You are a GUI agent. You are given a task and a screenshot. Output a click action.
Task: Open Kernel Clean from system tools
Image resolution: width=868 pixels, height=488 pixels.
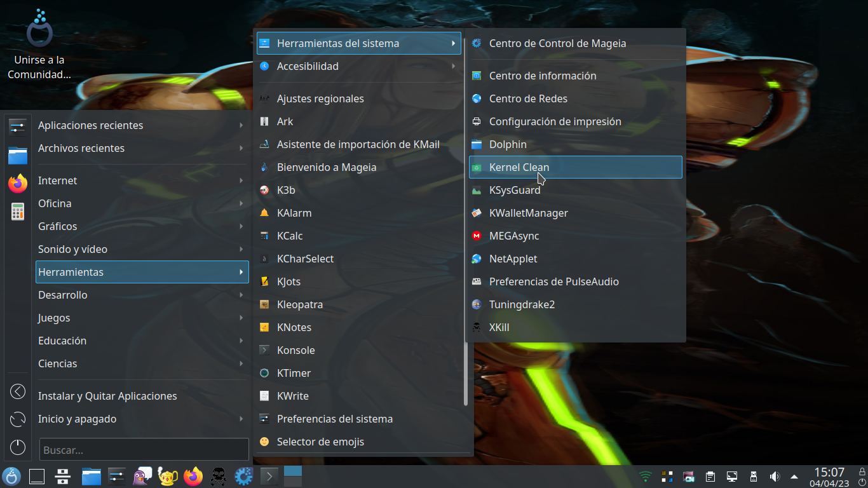[x=575, y=167]
